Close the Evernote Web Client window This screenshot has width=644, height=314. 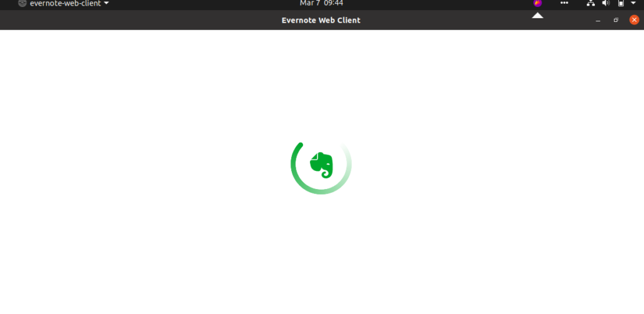point(634,19)
